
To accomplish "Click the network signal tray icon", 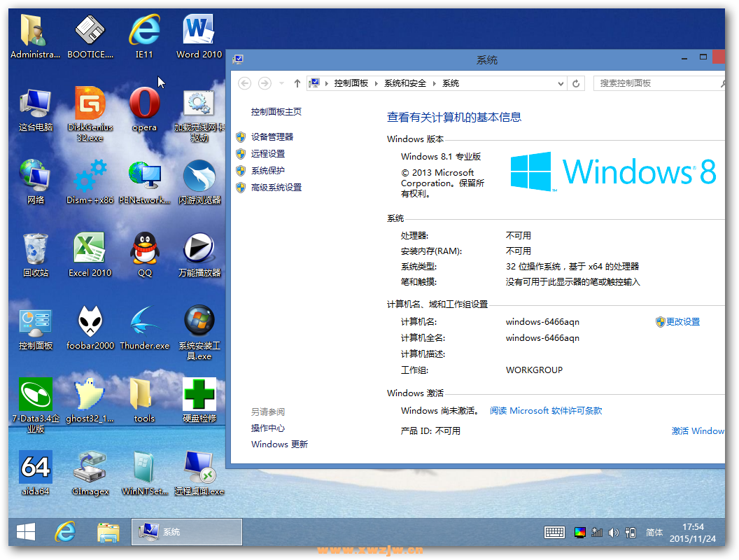I will coord(597,533).
